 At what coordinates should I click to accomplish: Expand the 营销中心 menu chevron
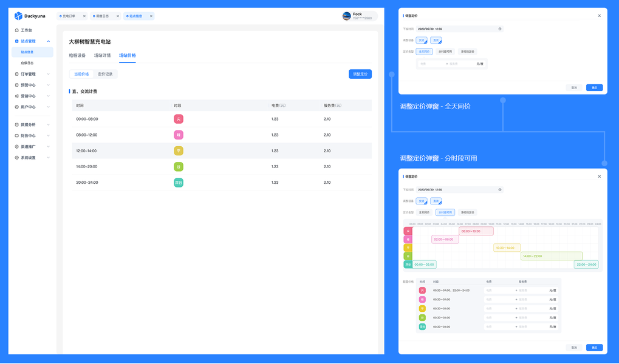[x=48, y=96]
